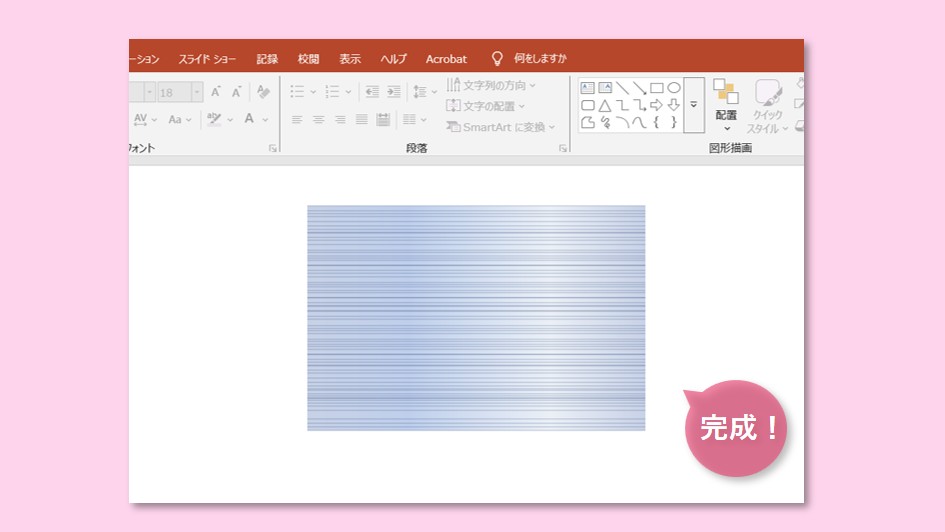The width and height of the screenshot is (945, 532).
Task: Select left brace shape
Action: (657, 123)
